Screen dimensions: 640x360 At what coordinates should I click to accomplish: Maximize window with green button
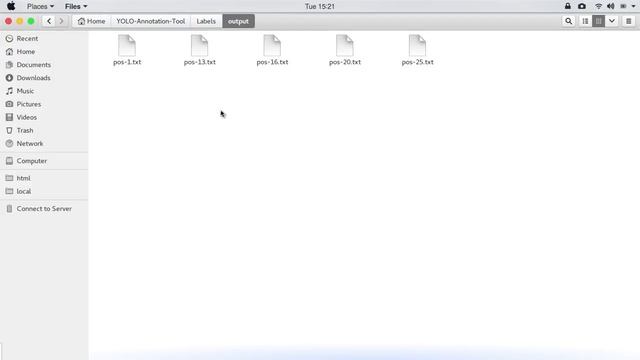tap(31, 21)
